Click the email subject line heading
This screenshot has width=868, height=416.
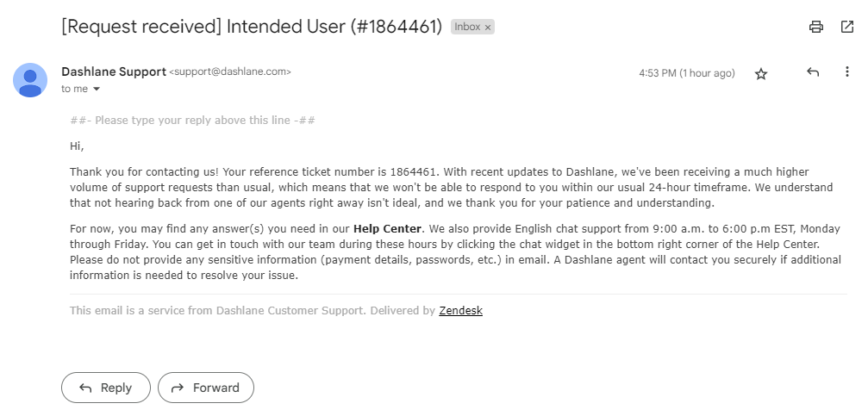(x=252, y=27)
